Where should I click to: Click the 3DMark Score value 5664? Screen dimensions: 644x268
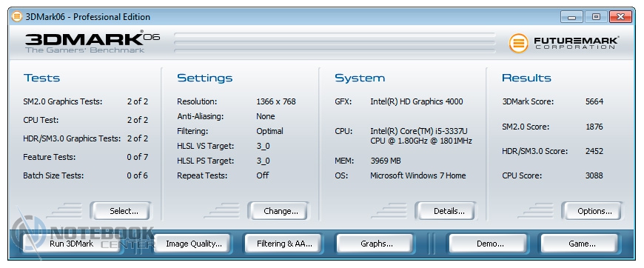(594, 101)
